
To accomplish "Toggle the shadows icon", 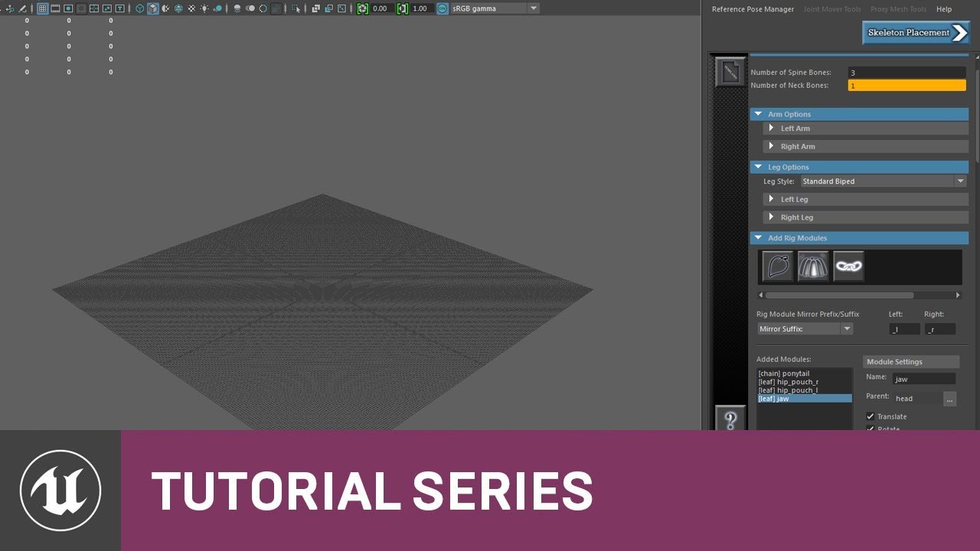I will [218, 8].
